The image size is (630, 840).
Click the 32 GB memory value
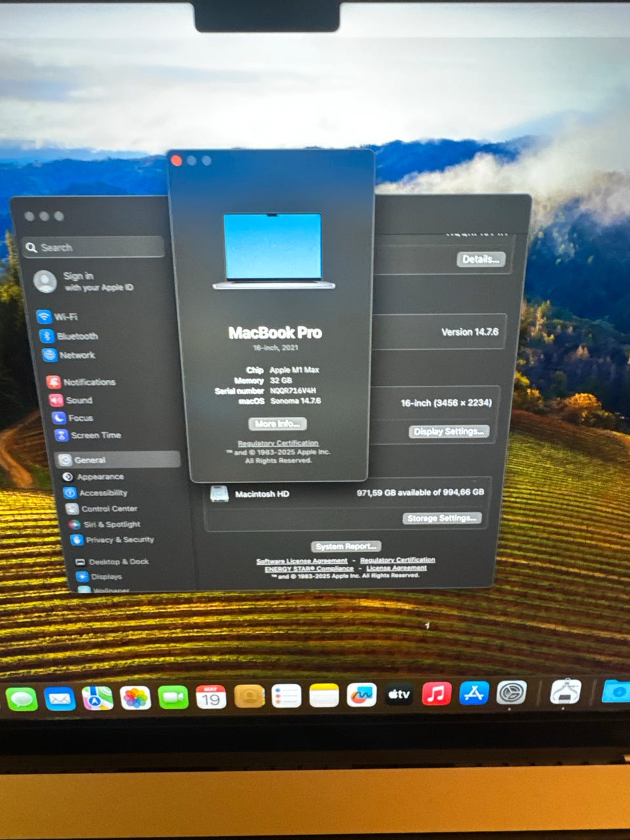281,381
